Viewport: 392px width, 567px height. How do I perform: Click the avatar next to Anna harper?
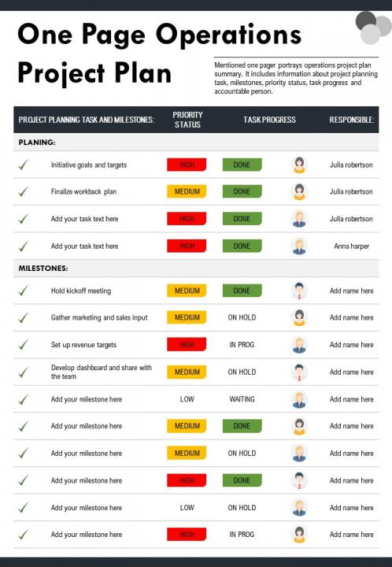[299, 246]
